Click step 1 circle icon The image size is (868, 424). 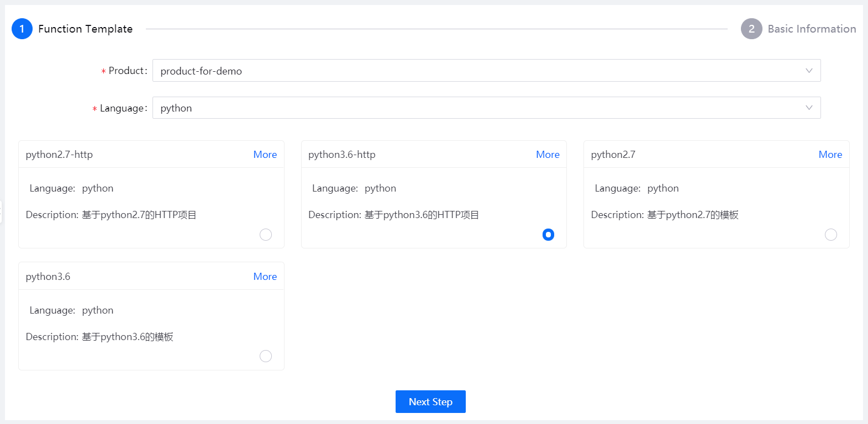pos(22,29)
